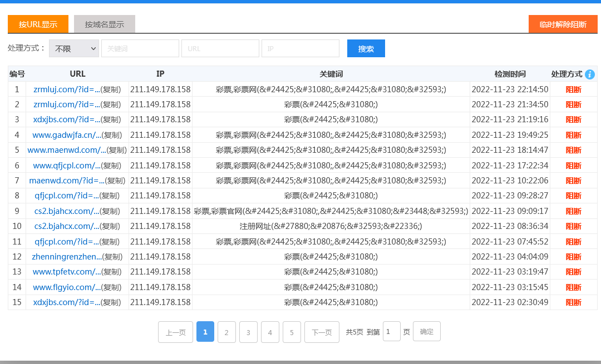
Task: Focus the 关键词 search input field
Action: 140,49
